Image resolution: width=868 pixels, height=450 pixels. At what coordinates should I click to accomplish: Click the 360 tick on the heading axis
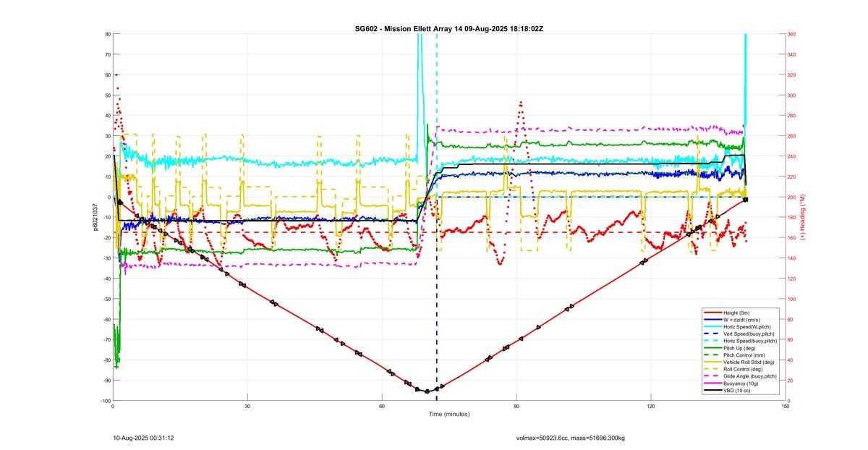[792, 34]
